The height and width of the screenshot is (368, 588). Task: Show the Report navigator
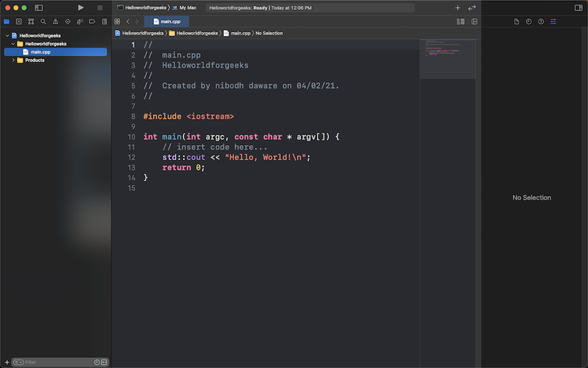(x=104, y=21)
